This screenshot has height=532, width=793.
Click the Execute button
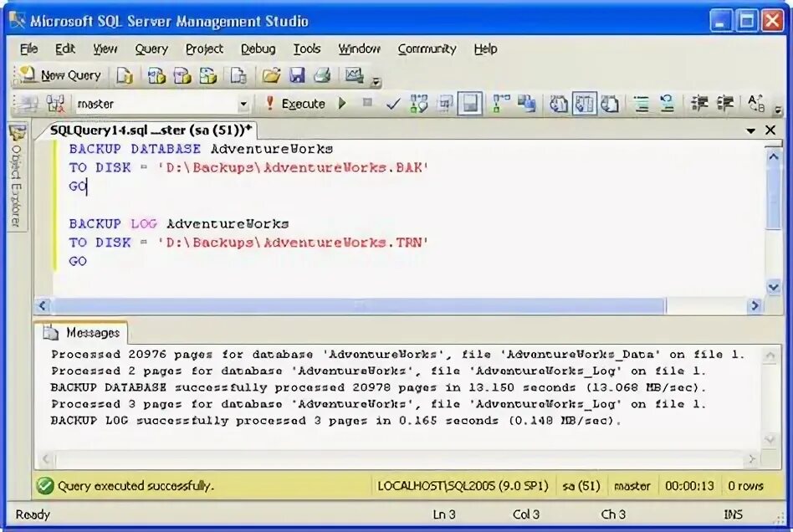point(295,104)
